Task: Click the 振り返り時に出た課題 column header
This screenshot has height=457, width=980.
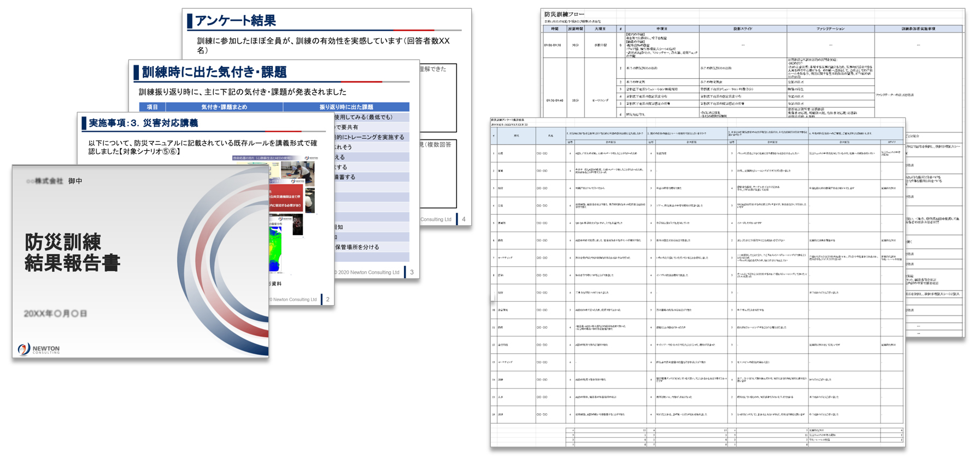Action: point(346,107)
